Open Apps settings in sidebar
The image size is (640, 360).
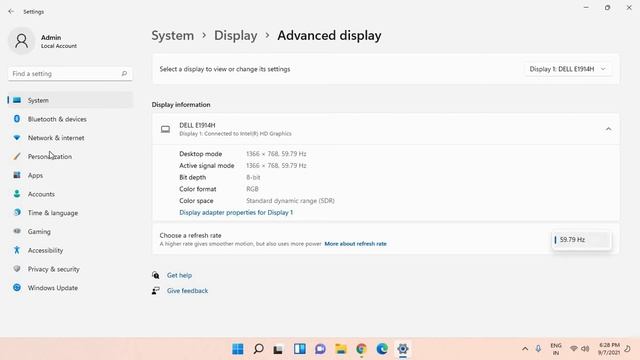click(x=70, y=175)
